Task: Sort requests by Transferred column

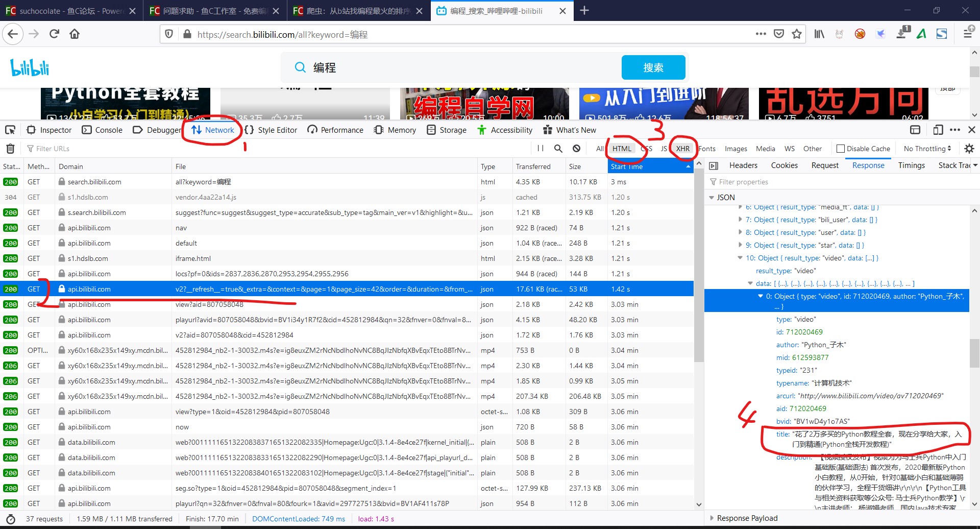Action: pos(539,166)
